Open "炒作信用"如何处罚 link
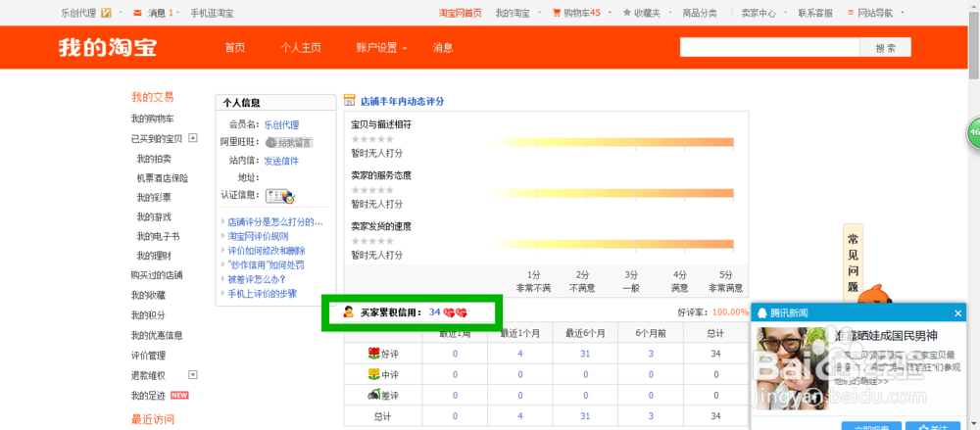 (x=267, y=265)
